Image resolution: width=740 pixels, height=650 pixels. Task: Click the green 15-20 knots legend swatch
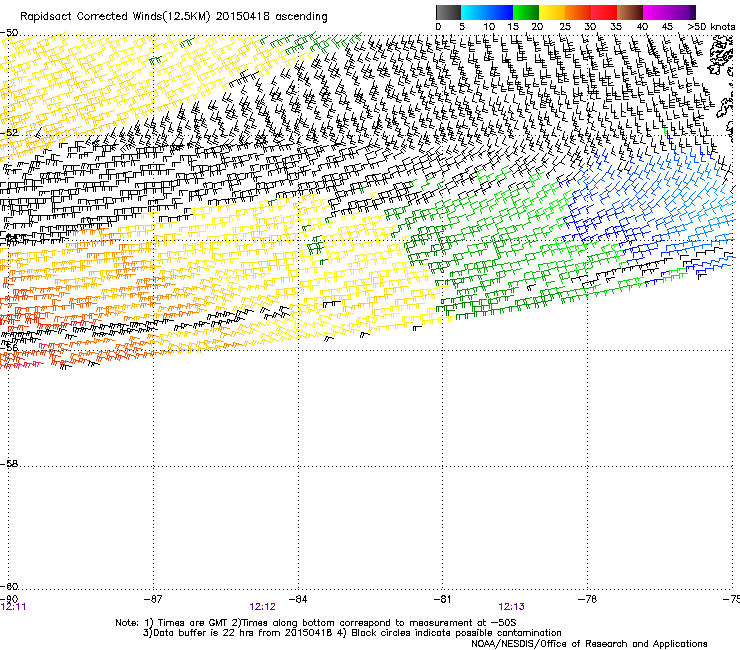[x=526, y=12]
